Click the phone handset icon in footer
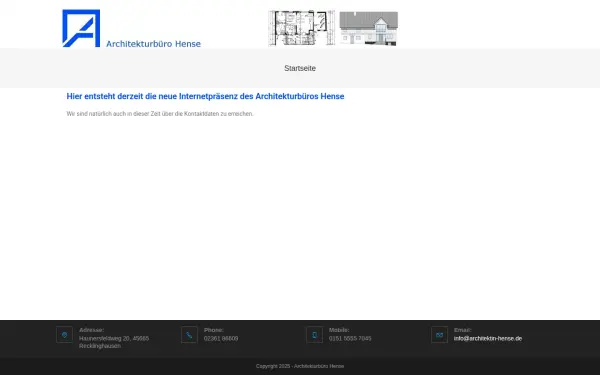Screen dimensions: 600x375 [x=189, y=335]
